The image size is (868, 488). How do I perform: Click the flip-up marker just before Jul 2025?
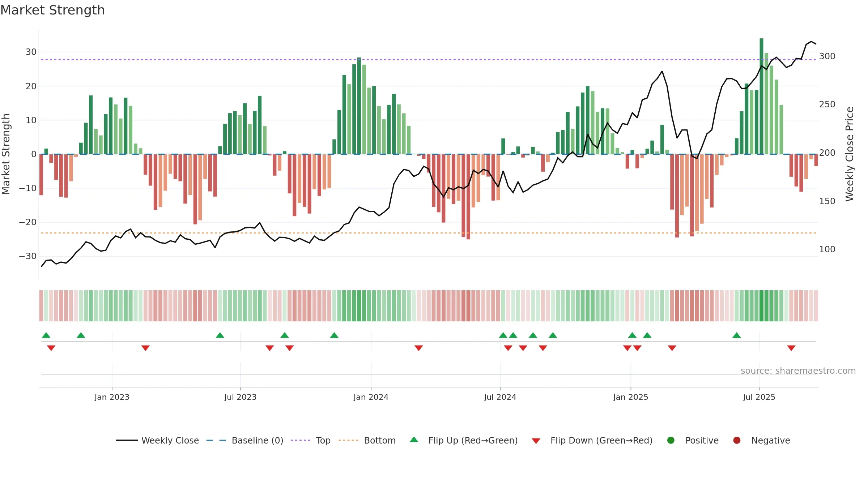[x=737, y=335]
